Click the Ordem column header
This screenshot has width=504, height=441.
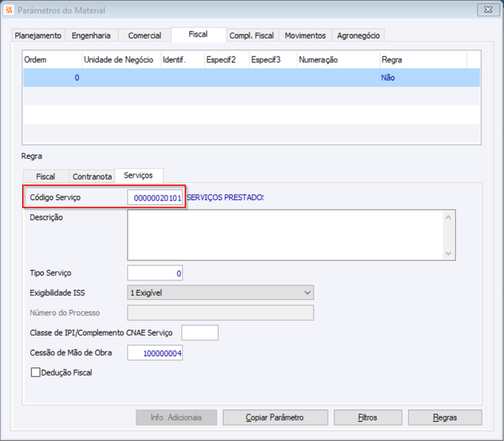point(52,60)
